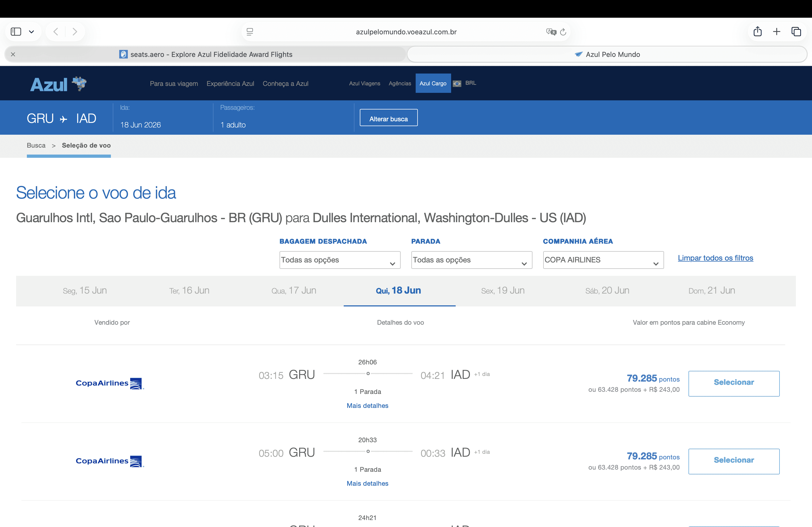The image size is (812, 527).
Task: Click the Azul logo
Action: click(58, 84)
